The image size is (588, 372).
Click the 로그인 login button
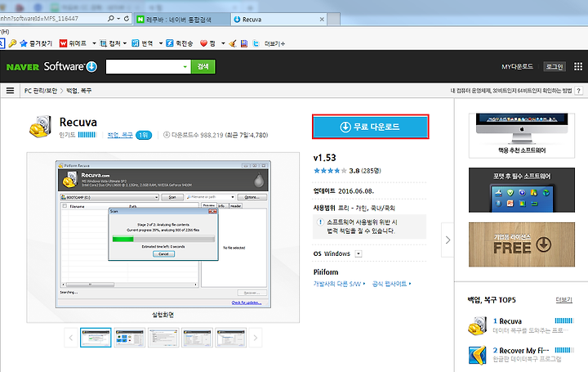point(555,67)
